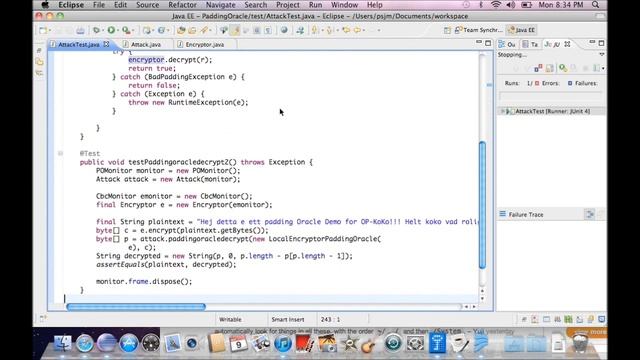Viewport: 640px width, 360px height.
Task: Collapse the testPaddingoracledecrypt2 method fold
Action: (60, 153)
